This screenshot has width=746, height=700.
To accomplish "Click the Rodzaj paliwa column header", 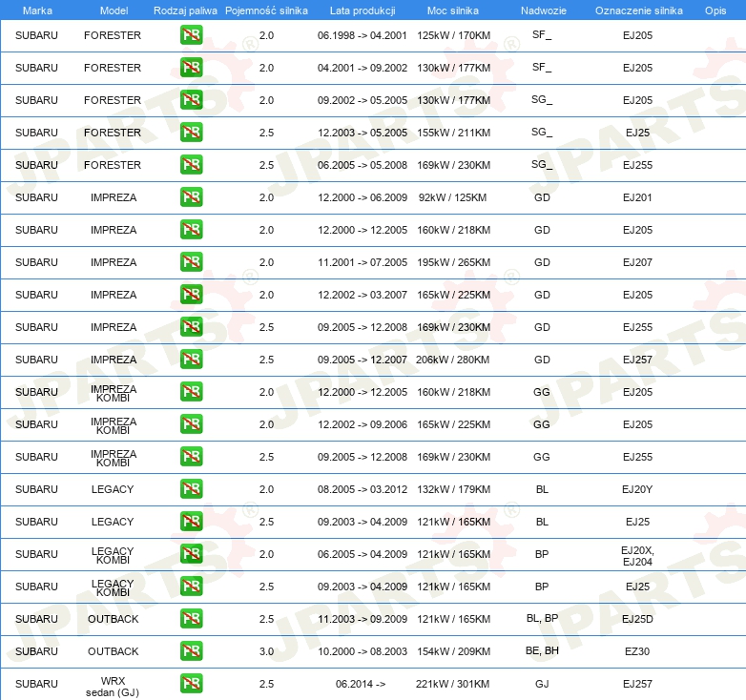I will pos(185,10).
